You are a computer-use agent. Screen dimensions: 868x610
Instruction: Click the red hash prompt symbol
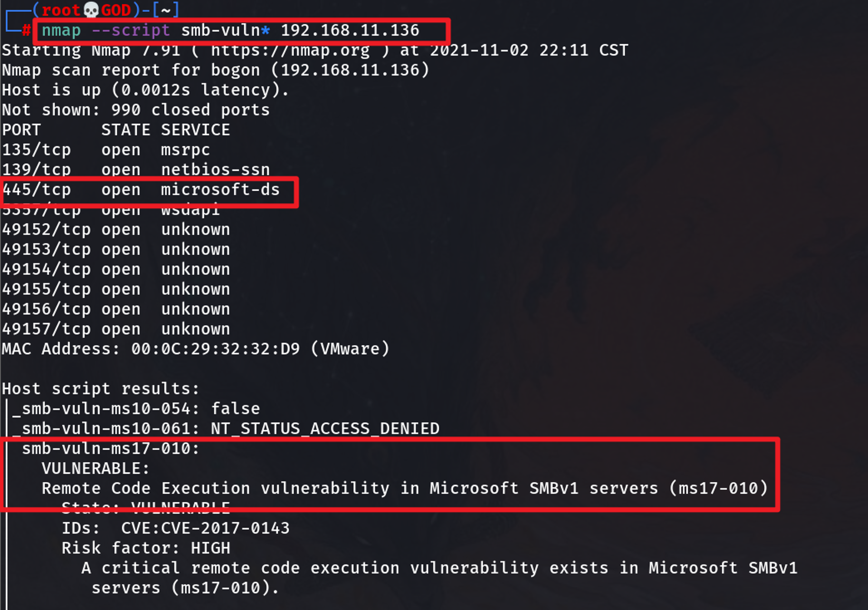26,30
